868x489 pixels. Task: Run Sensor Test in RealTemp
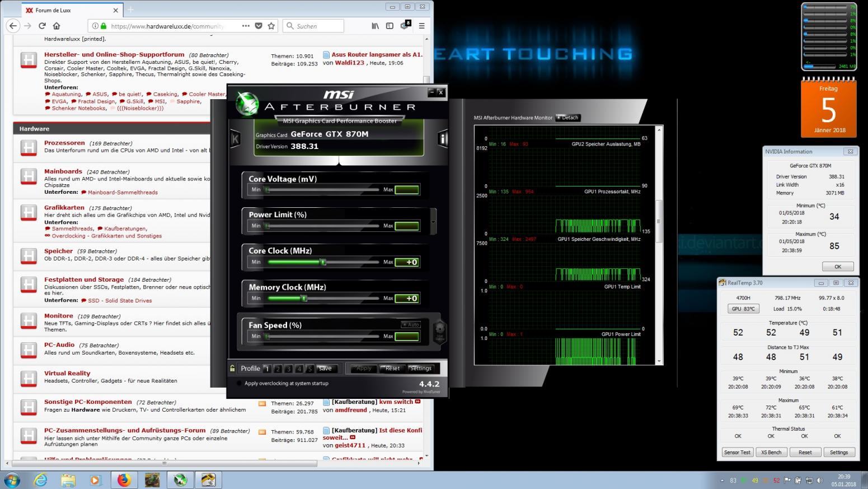737,452
